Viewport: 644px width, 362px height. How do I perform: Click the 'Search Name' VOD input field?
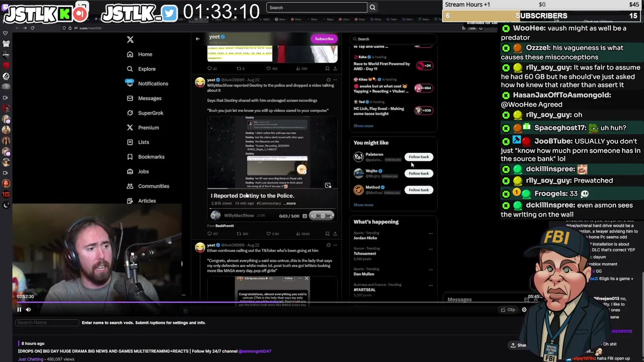coord(46,323)
